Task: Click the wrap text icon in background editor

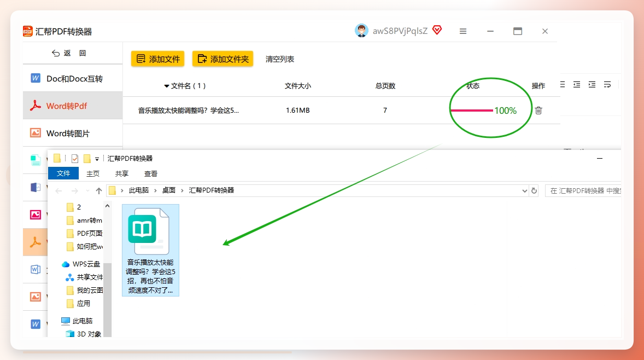Action: (x=607, y=85)
